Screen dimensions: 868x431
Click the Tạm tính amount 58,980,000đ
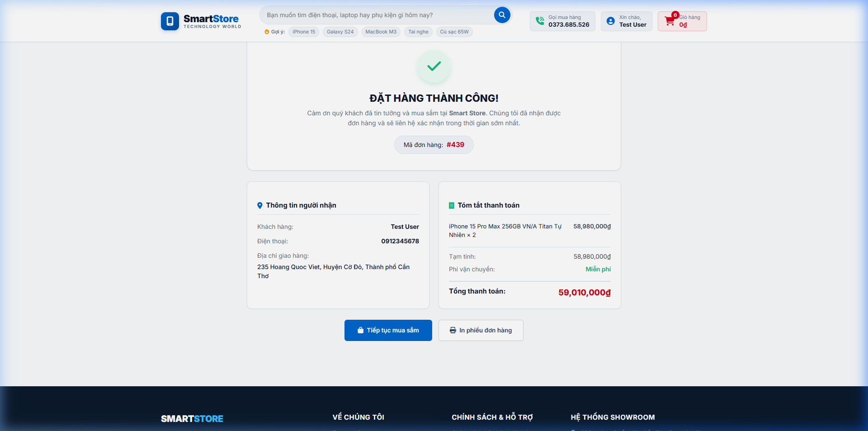[592, 256]
